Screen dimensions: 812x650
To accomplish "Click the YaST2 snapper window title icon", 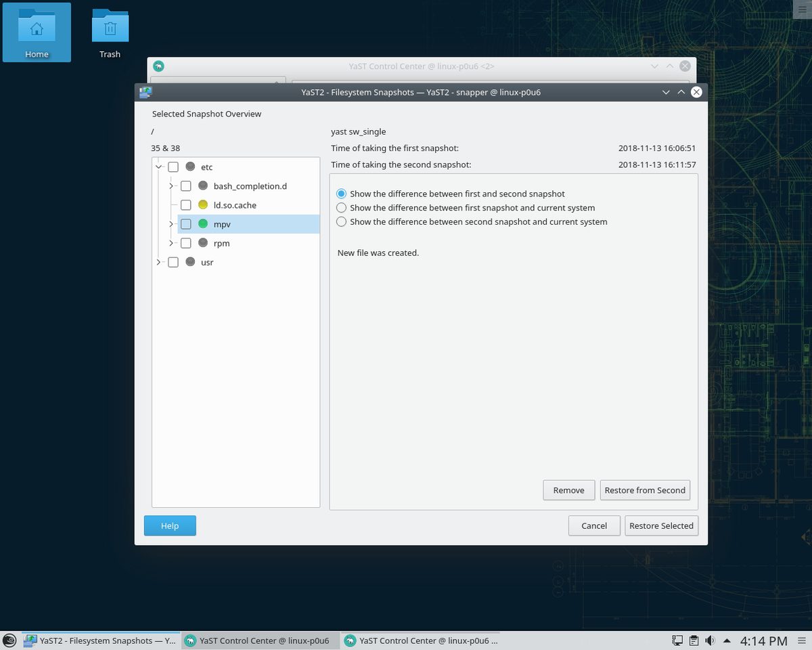I will pos(145,92).
